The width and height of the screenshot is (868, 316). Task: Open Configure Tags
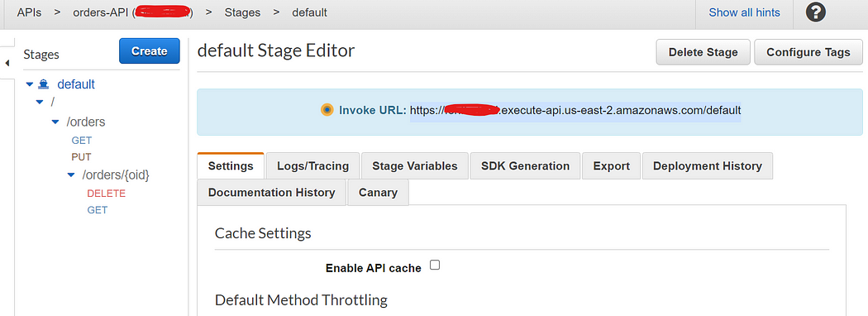pyautogui.click(x=808, y=52)
